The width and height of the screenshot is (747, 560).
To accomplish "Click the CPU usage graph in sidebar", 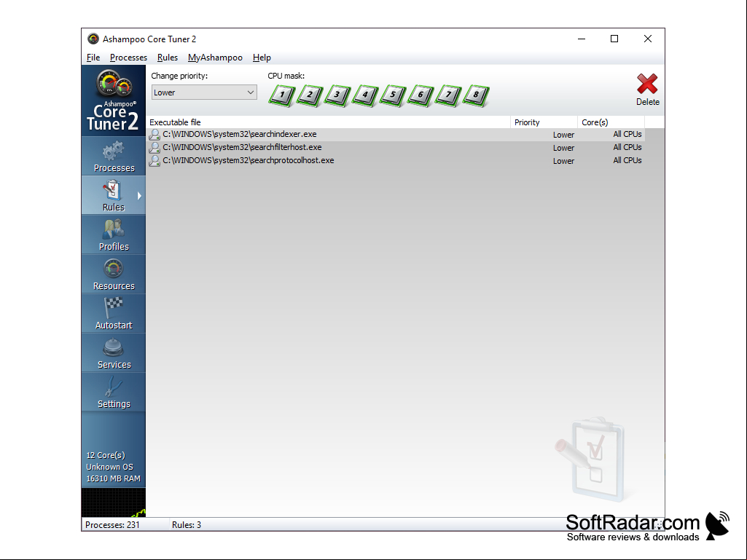I will [x=114, y=502].
